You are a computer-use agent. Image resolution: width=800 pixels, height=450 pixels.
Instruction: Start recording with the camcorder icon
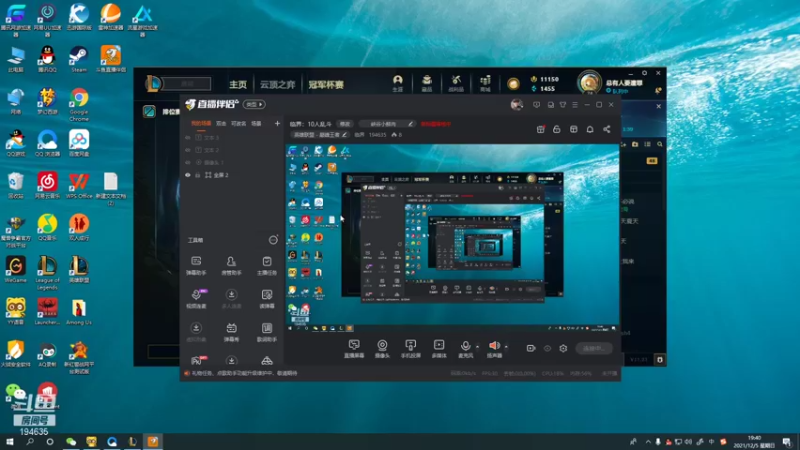pyautogui.click(x=531, y=348)
